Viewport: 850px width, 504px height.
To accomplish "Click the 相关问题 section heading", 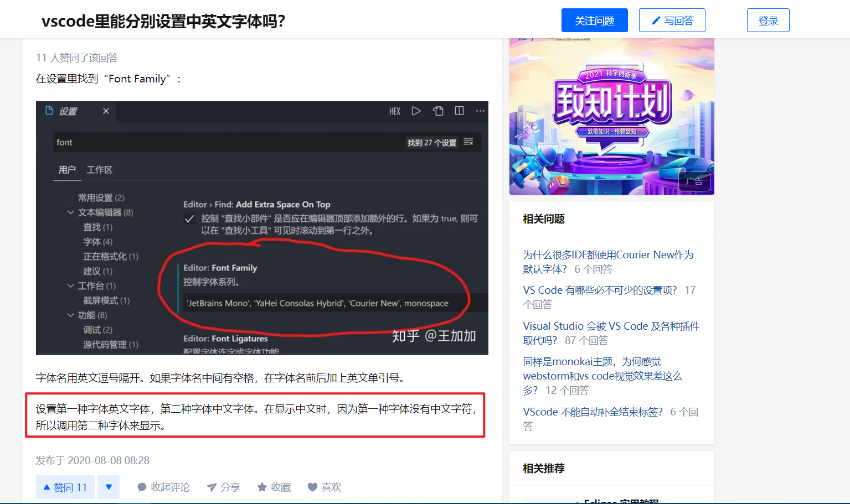I will point(544,219).
